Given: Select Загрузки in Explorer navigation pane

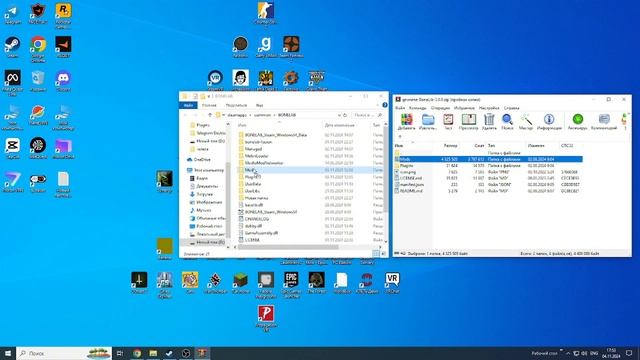Looking at the screenshot, I should click(204, 194).
